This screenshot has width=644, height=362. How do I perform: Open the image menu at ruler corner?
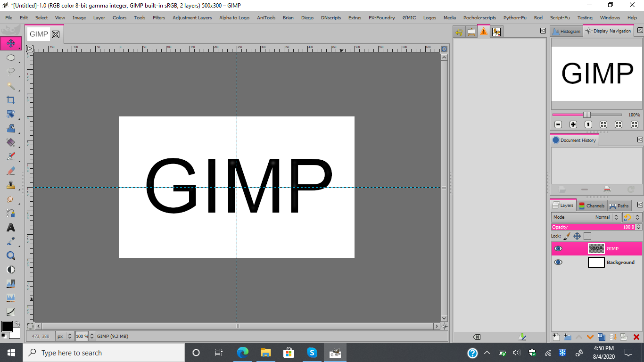[x=30, y=48]
